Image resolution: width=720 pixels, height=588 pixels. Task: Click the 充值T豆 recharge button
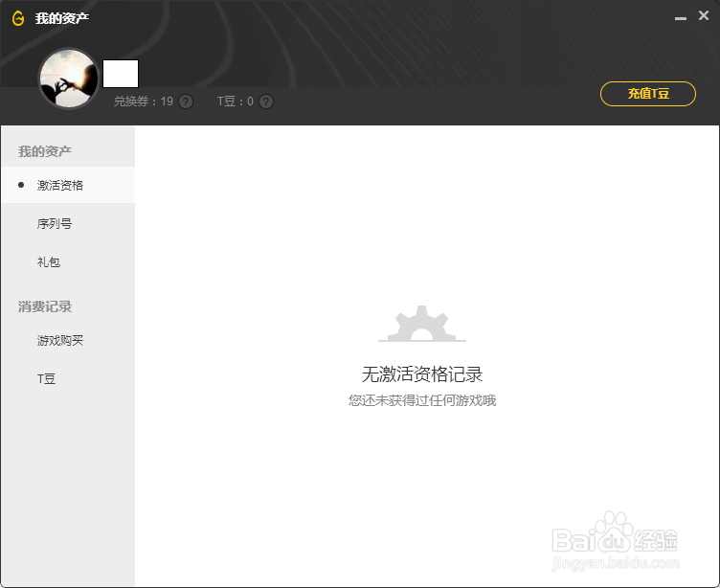tap(648, 94)
